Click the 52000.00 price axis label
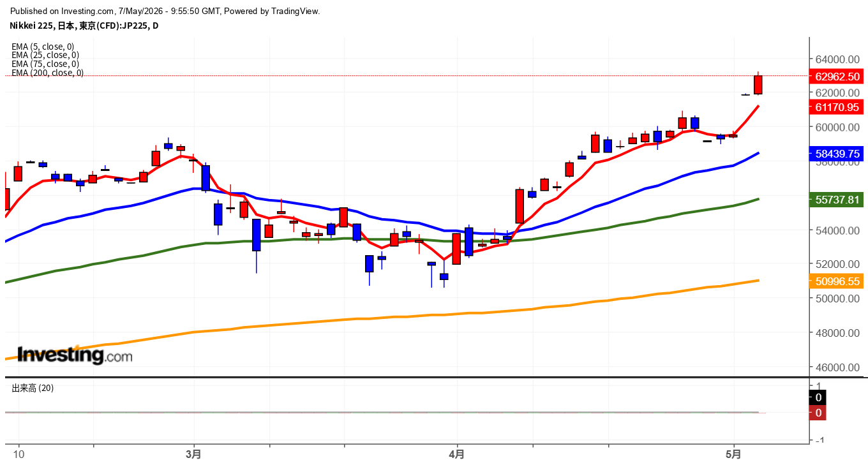Image resolution: width=868 pixels, height=465 pixels. [x=837, y=264]
